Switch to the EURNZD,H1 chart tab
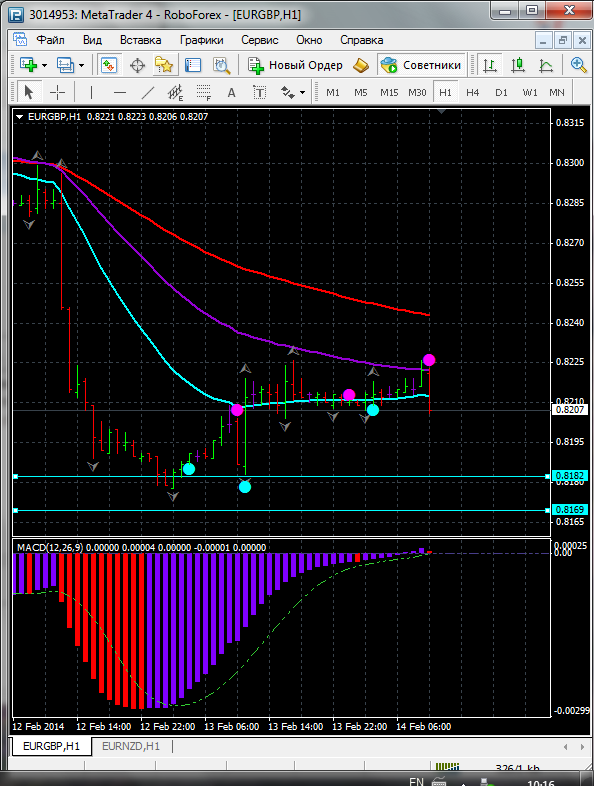The width and height of the screenshot is (600, 786). click(x=131, y=746)
